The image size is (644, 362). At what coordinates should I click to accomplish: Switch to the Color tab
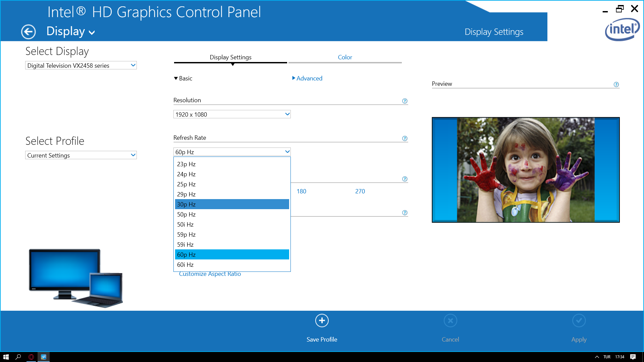345,57
